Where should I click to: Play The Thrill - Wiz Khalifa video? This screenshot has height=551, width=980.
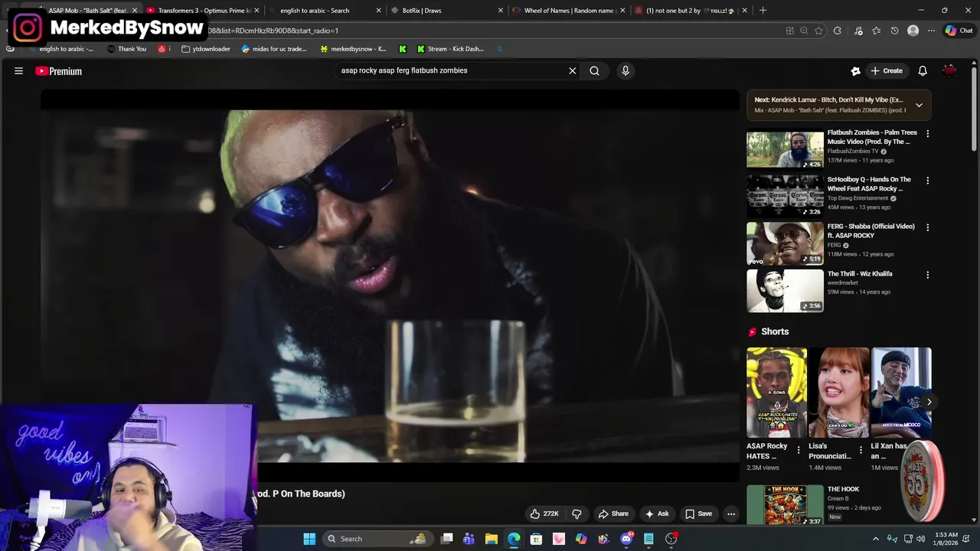click(x=785, y=291)
